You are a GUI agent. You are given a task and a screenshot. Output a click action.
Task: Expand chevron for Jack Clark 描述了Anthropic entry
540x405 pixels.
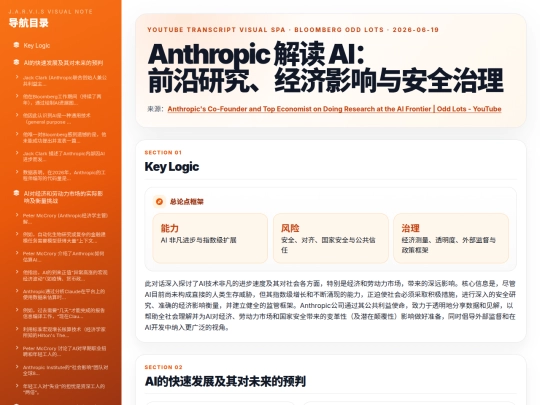pyautogui.click(x=17, y=153)
